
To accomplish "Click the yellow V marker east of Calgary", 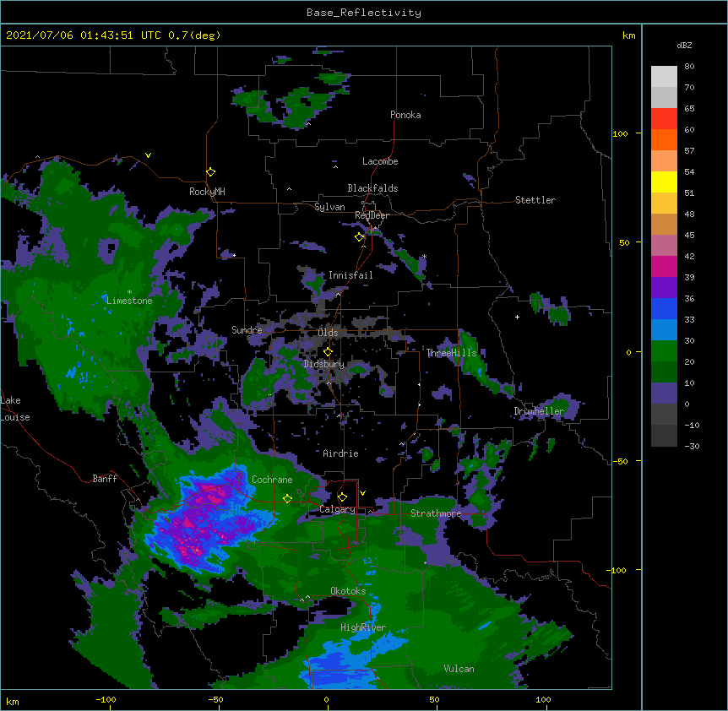I will [362, 493].
